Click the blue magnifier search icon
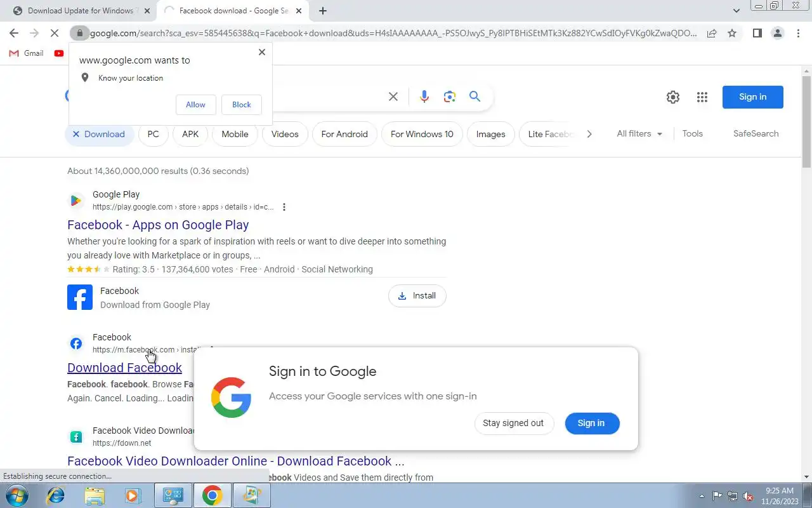This screenshot has height=508, width=812. [475, 97]
